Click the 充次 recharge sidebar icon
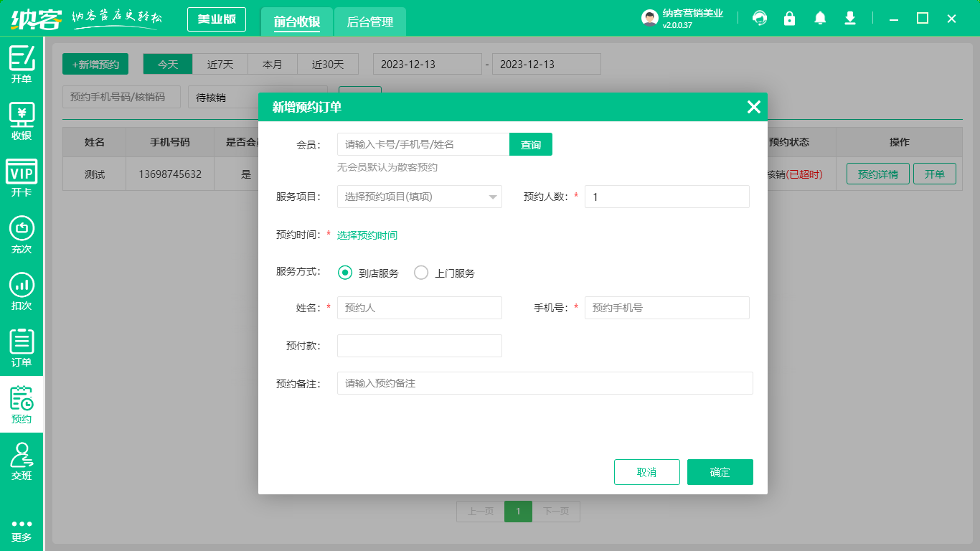980x551 pixels. pos(22,235)
